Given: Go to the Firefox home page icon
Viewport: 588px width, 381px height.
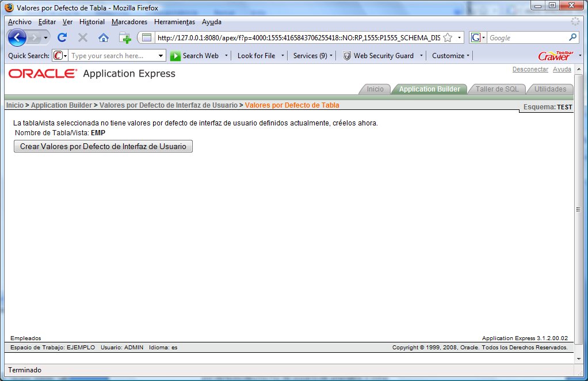Looking at the screenshot, I should [x=104, y=37].
